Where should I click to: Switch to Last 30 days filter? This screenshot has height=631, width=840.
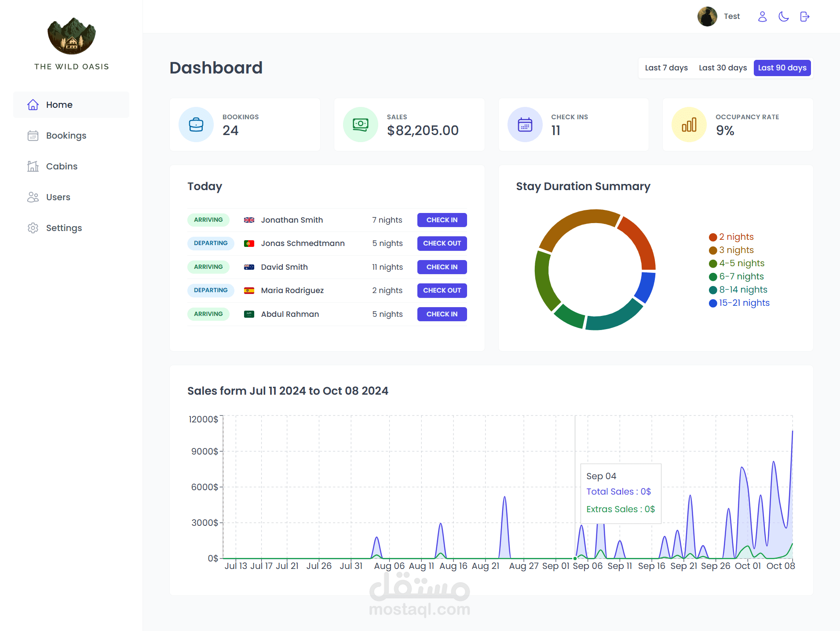(723, 68)
